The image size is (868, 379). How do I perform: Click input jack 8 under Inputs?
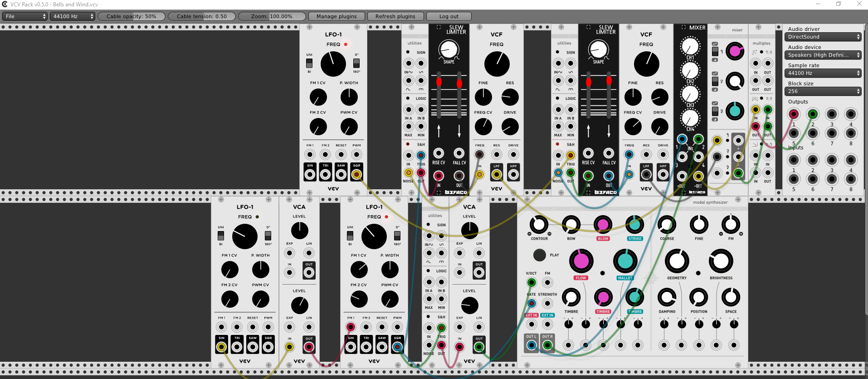(851, 179)
